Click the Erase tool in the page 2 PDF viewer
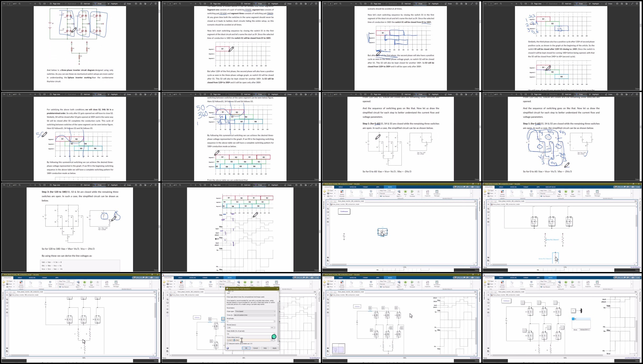The height and width of the screenshot is (364, 643). pyautogui.click(x=128, y=4)
